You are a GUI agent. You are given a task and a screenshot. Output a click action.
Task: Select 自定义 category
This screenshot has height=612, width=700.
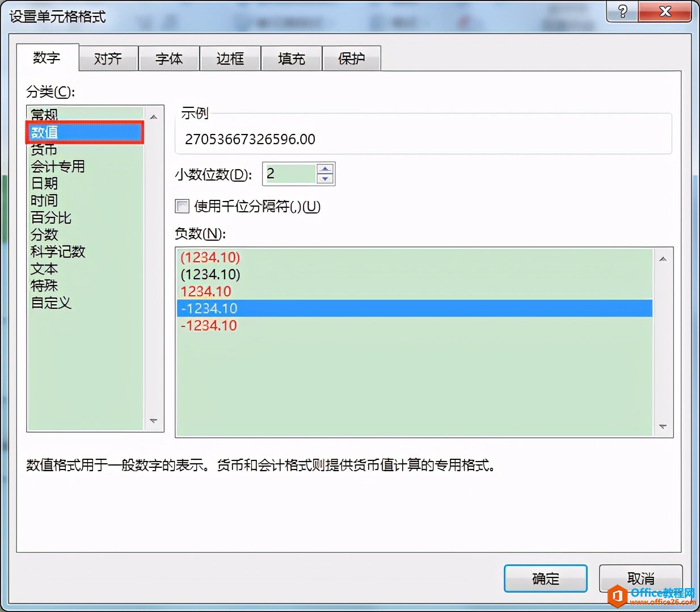point(85,303)
